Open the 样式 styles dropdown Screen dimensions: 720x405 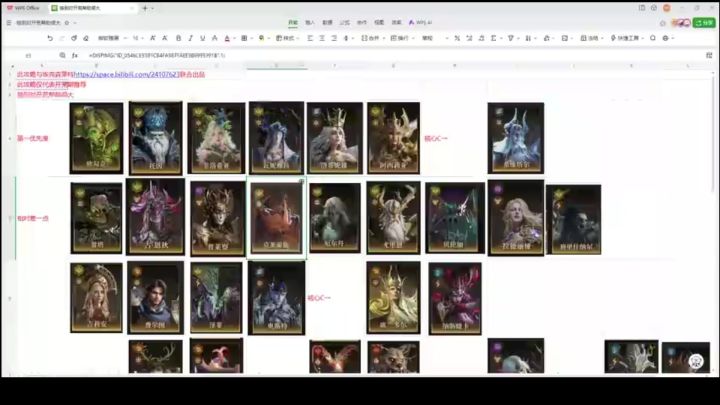(287, 38)
